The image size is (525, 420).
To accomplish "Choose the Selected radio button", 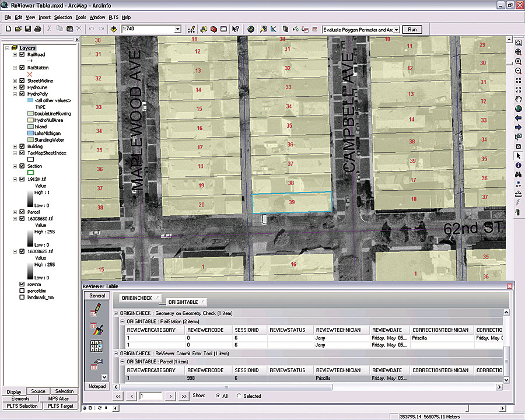I will click(239, 396).
